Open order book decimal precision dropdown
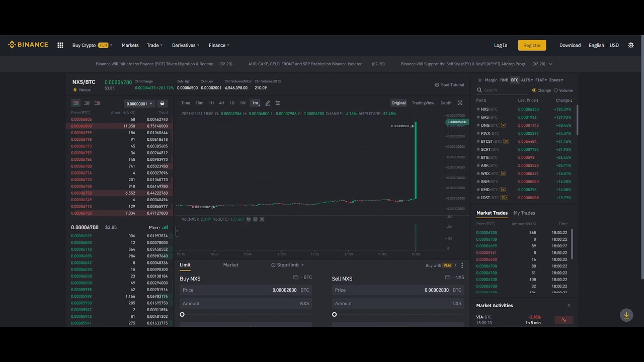The image size is (644, 362). [139, 104]
